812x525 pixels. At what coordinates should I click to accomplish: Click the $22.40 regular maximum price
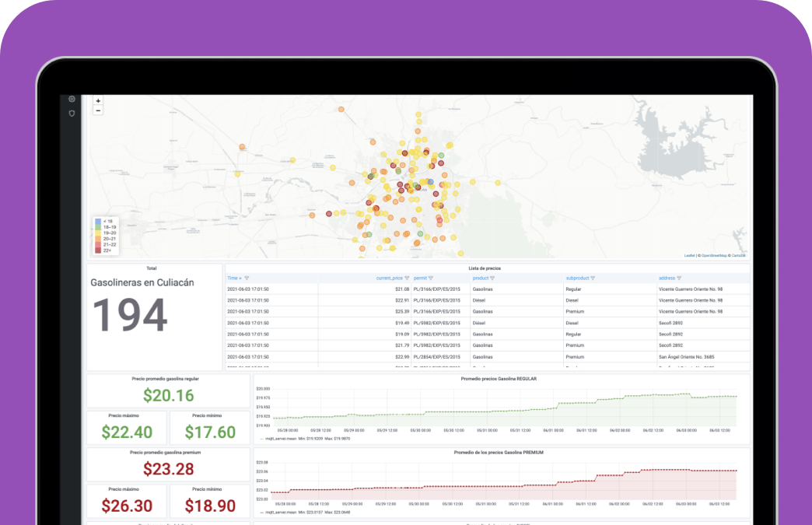pyautogui.click(x=127, y=432)
